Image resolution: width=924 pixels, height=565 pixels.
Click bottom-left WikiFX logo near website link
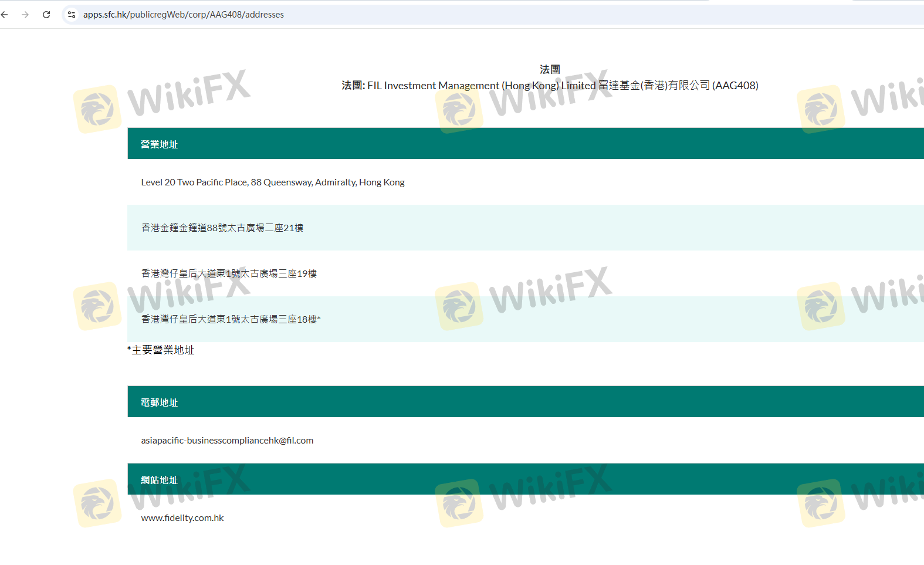pos(97,503)
